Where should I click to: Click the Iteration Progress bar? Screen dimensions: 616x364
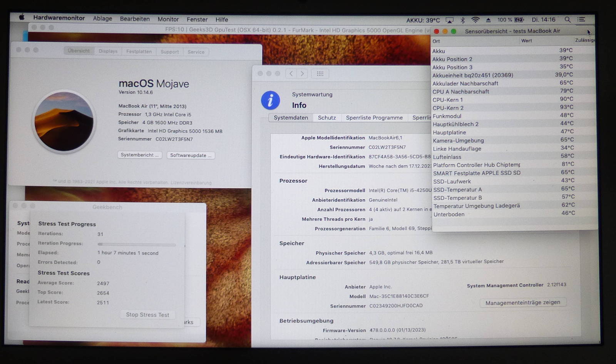click(137, 244)
